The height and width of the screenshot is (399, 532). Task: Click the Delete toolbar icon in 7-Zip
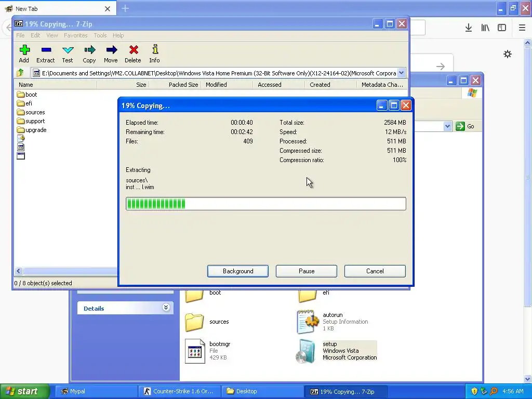coord(134,50)
